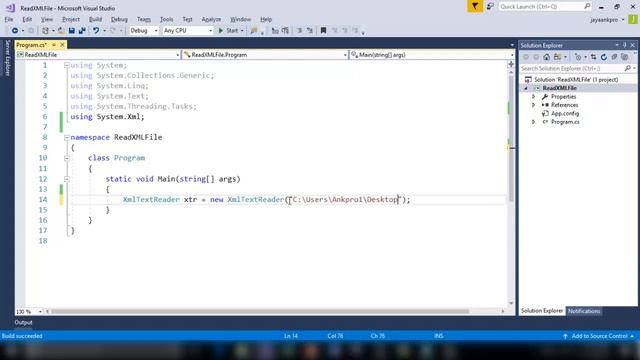Click Collapse All icon in Solution Explorer
This screenshot has height=360, width=640.
click(614, 57)
